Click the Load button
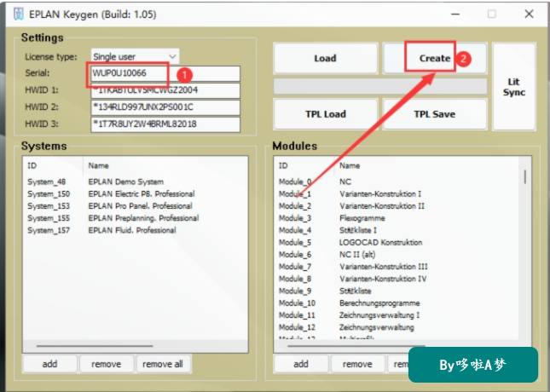Screen dimensions: 550x392 coord(326,58)
